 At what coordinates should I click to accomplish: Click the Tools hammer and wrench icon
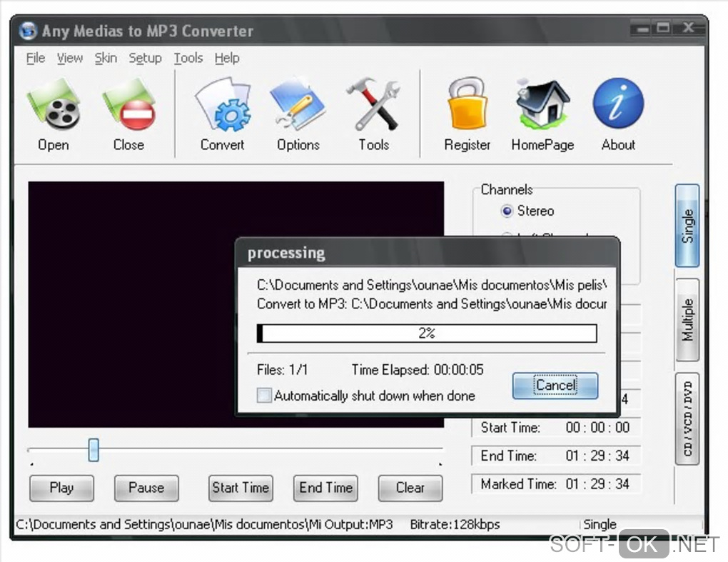click(x=374, y=104)
